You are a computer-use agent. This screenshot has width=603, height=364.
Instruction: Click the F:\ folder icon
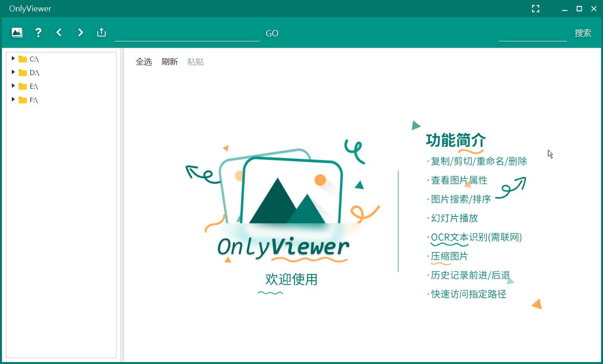[x=23, y=100]
